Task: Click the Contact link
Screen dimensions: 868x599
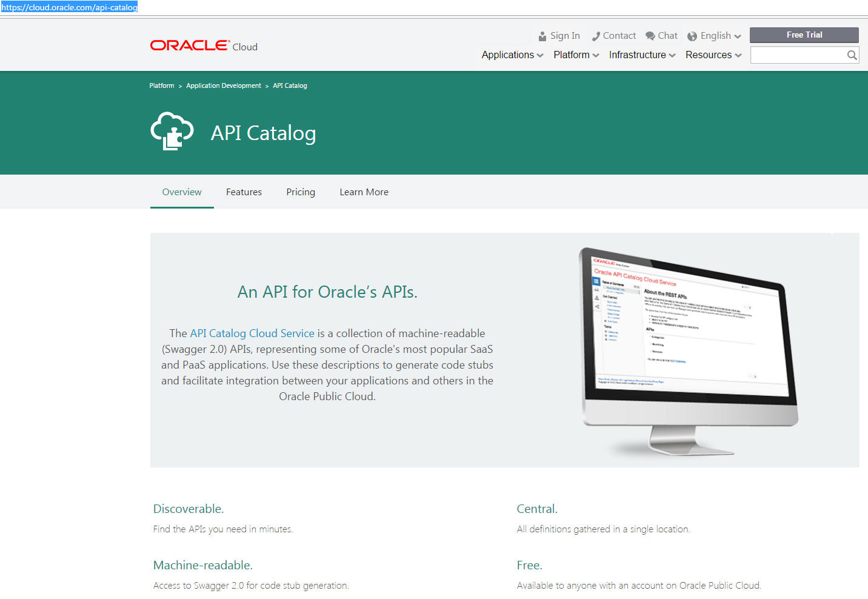Action: coord(619,36)
